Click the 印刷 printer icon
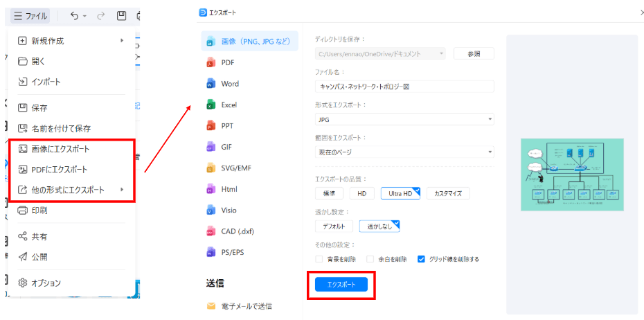This screenshot has width=644, height=320. 23,211
